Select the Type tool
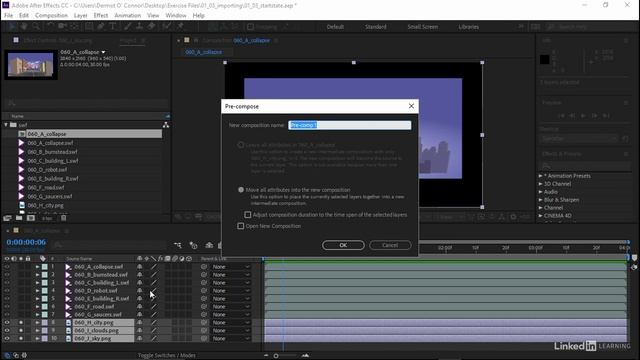The height and width of the screenshot is (360, 640). point(112,27)
